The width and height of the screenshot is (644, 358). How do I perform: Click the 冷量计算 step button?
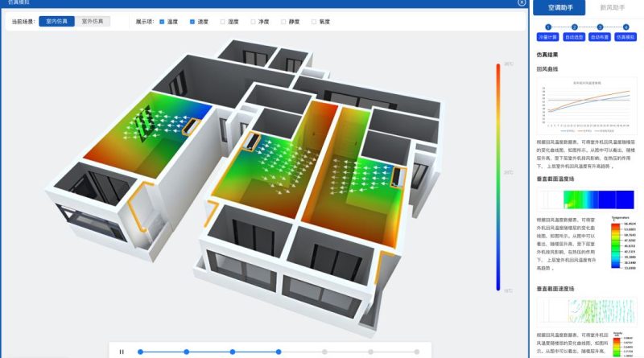(x=547, y=37)
